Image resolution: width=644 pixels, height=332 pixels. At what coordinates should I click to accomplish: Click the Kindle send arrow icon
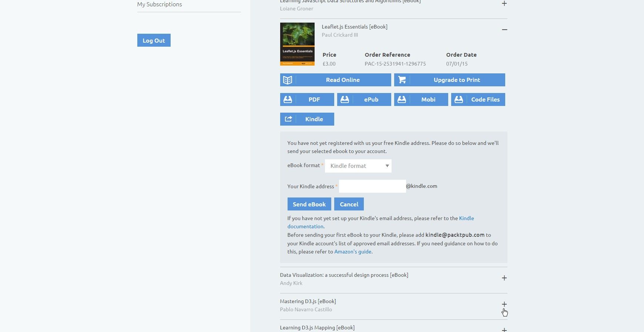coord(288,119)
